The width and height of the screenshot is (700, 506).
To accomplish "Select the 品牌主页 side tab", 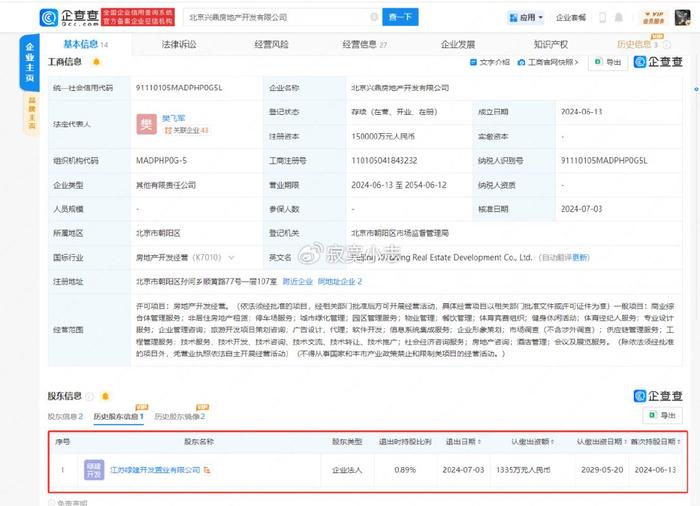I will click(31, 113).
